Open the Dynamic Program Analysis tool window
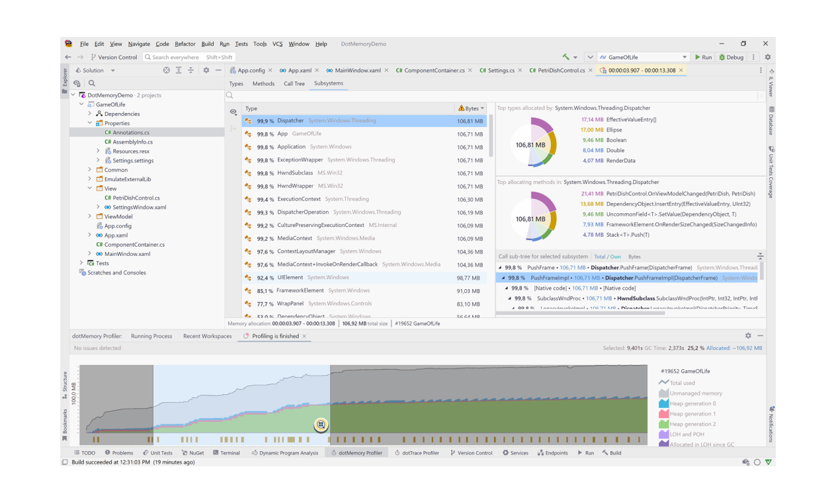The image size is (836, 504). (284, 453)
